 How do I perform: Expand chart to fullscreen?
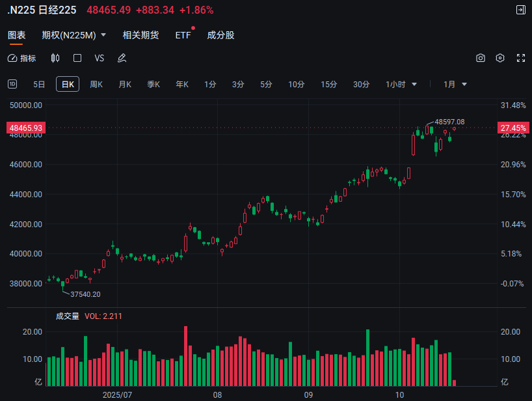(x=520, y=58)
